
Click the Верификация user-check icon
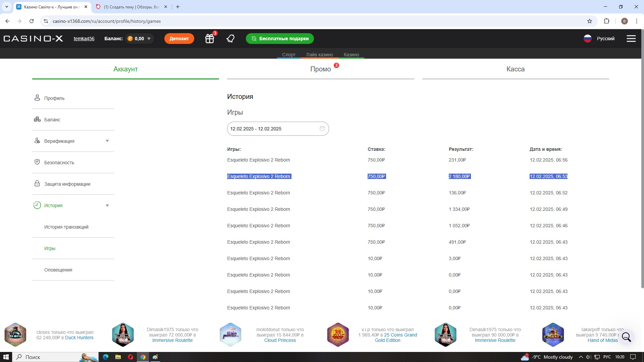pos(37,140)
